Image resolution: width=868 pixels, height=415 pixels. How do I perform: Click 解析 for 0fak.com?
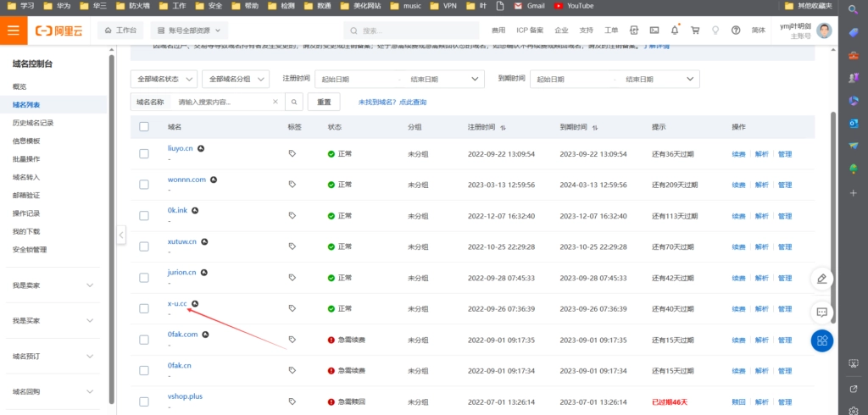click(762, 340)
